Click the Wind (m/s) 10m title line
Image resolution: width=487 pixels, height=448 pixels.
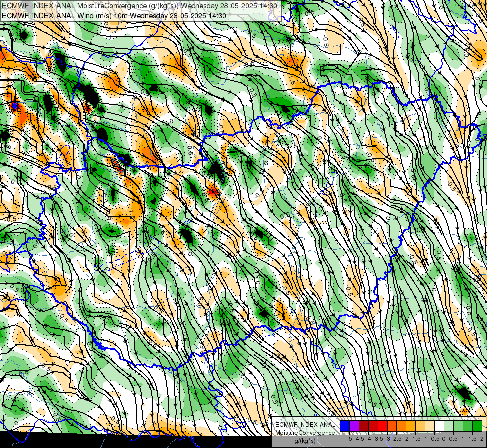tap(114, 16)
